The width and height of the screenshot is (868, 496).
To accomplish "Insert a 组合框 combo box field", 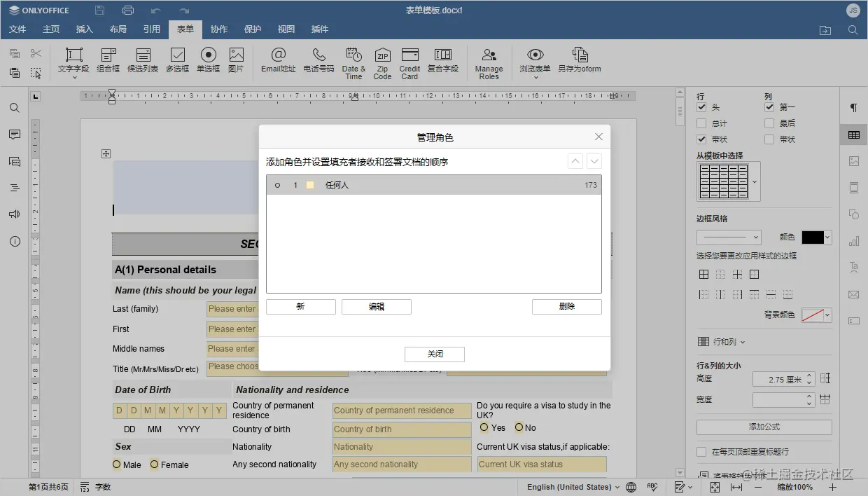I will coord(108,61).
